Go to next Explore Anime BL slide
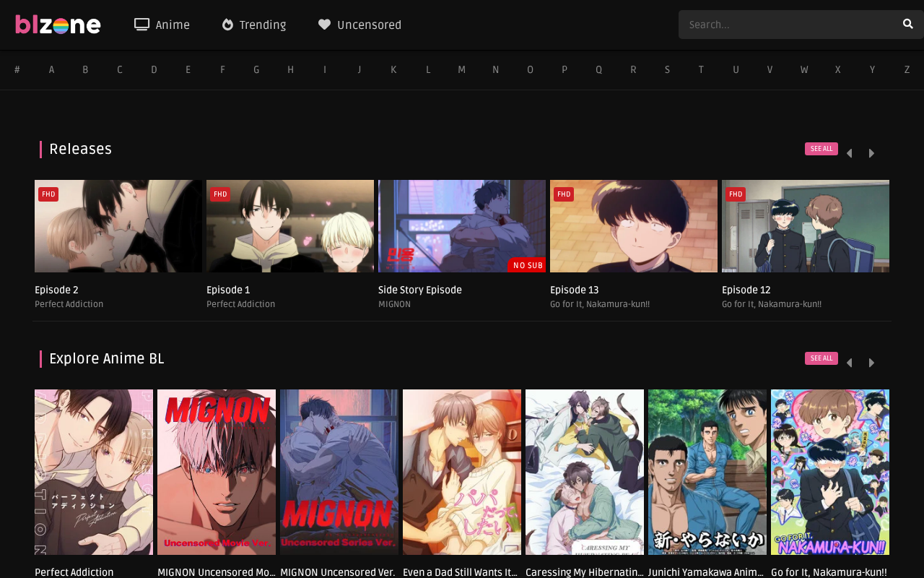This screenshot has width=924, height=578. point(871,363)
